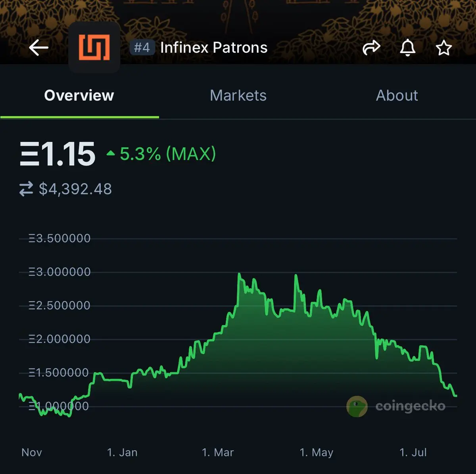Share the page with the share arrow icon
The height and width of the screenshot is (474, 476).
pos(371,48)
